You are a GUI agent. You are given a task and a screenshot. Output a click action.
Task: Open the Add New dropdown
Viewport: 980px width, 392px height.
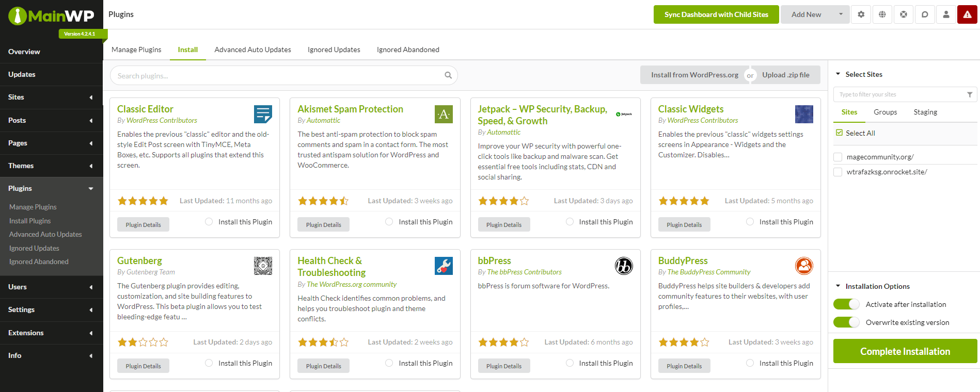click(x=815, y=14)
